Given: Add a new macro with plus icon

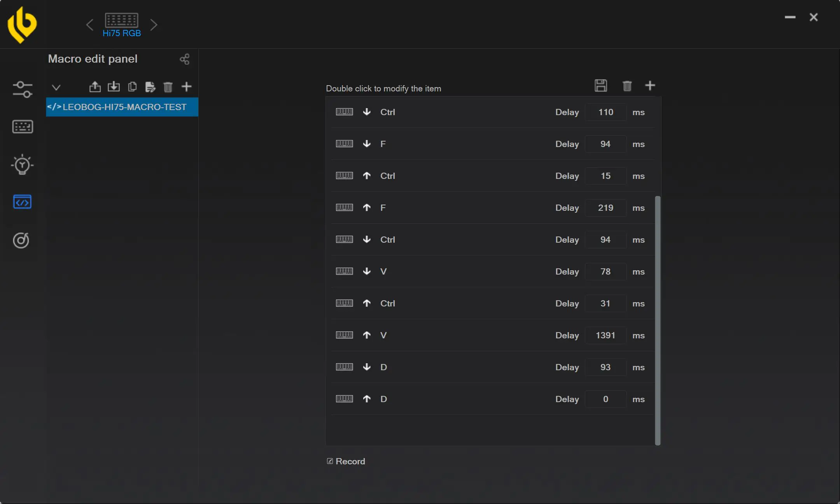Looking at the screenshot, I should coord(187,86).
